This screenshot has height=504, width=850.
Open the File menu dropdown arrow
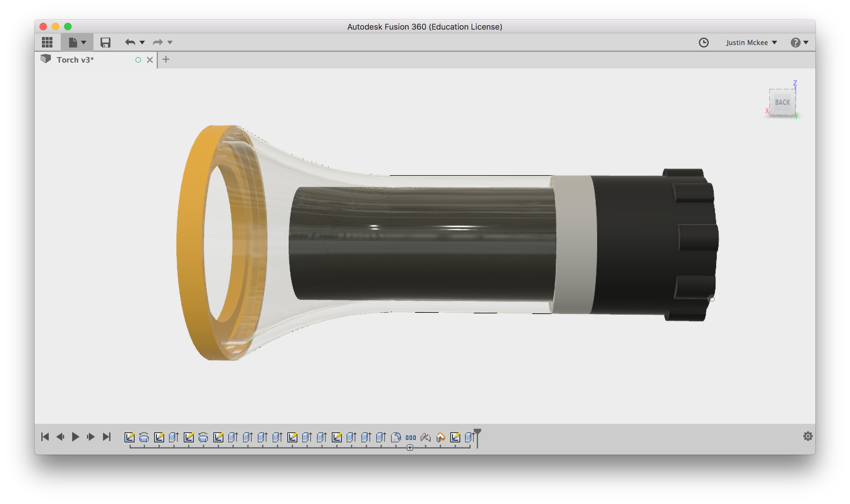84,43
